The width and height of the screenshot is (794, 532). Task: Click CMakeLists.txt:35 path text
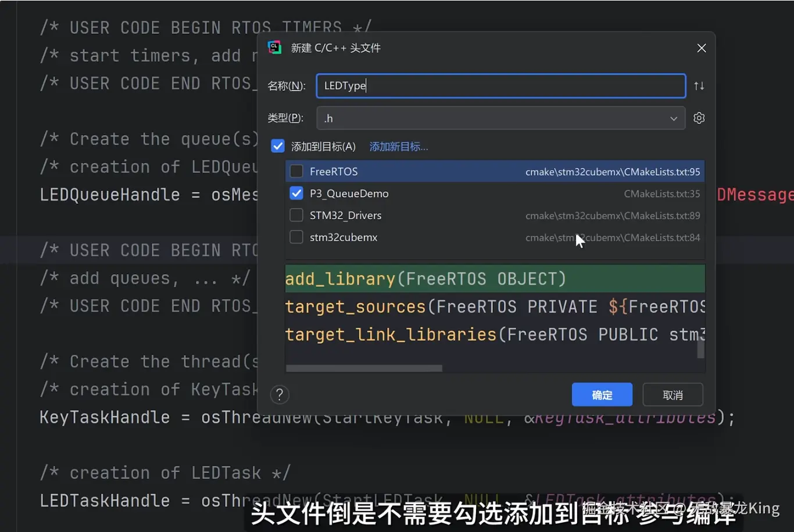[x=662, y=194]
